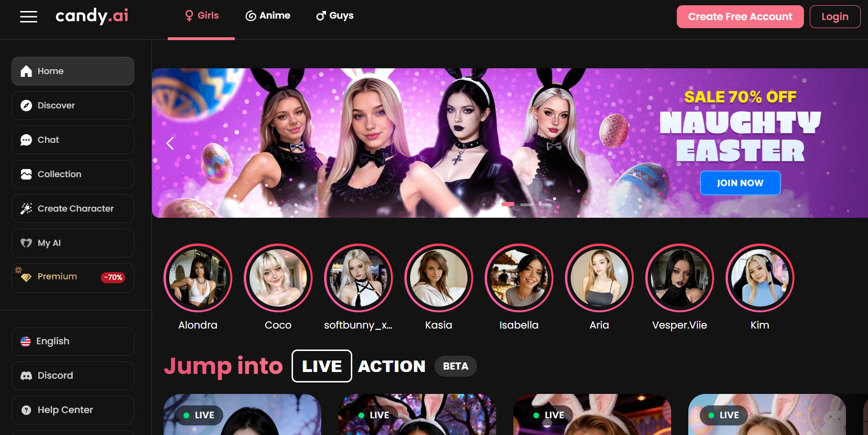This screenshot has height=435, width=868.
Task: Click the Help Center question mark icon
Action: tap(26, 410)
